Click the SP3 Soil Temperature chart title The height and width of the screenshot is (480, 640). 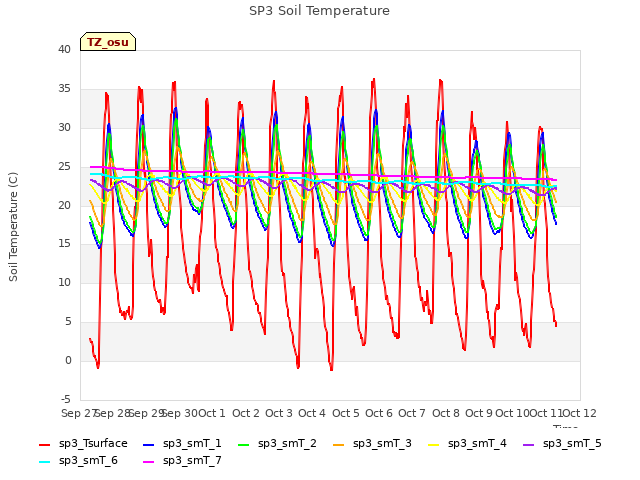(319, 11)
